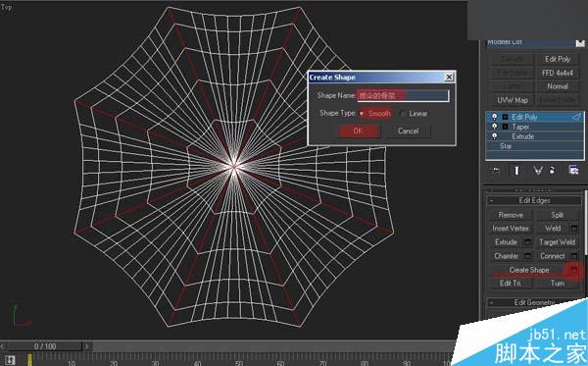Open Configure Modifier Sets icon
The height and width of the screenshot is (366, 588).
pos(573,171)
